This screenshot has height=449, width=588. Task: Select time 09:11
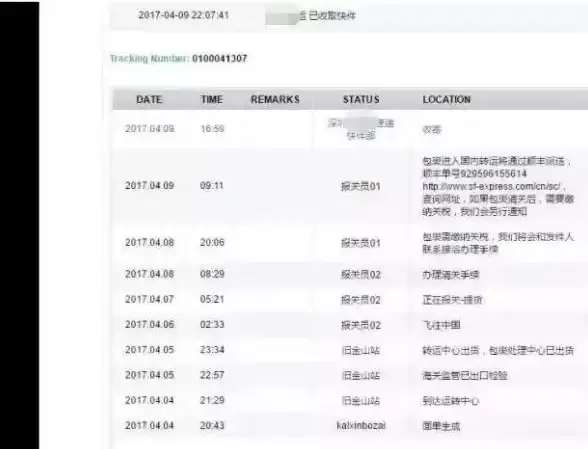[212, 186]
